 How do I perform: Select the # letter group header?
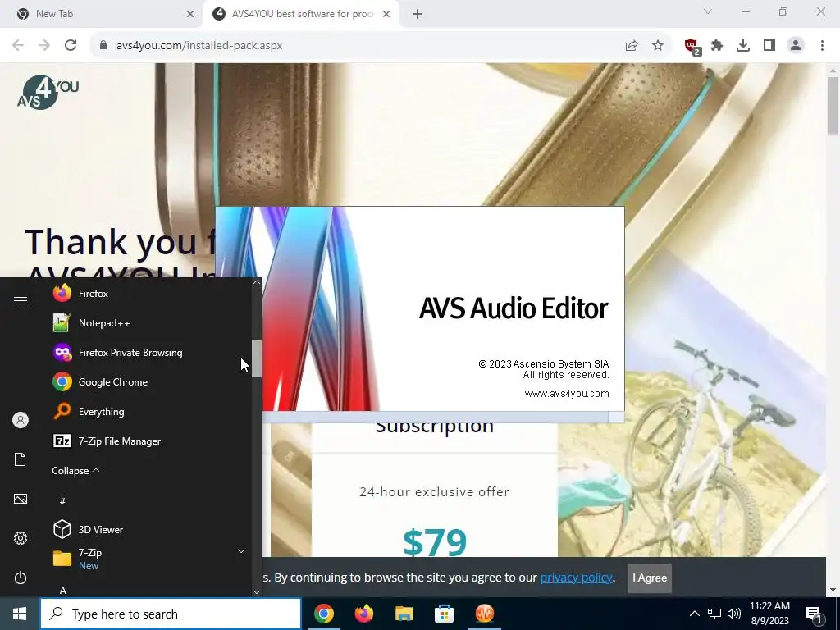[62, 501]
